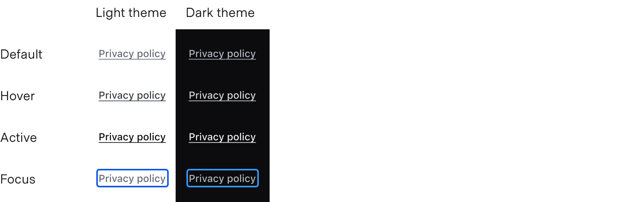Click the Default dark theme Privacy policy link
644x202 pixels.
point(222,54)
